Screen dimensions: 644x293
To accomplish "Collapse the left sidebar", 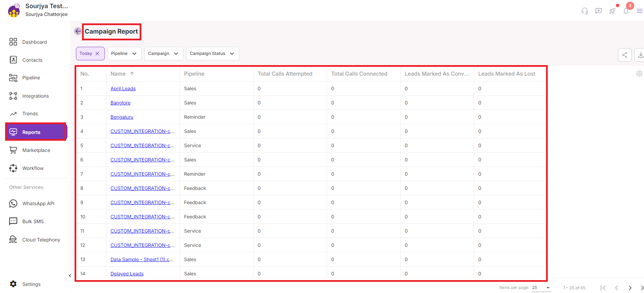I will (70, 276).
